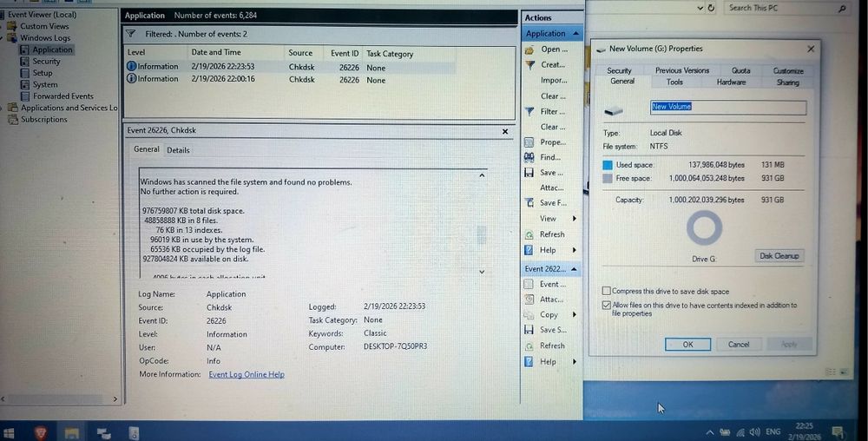This screenshot has height=441, width=868.
Task: Select the Chkdsk event logged at 22:23:53
Action: tap(291, 67)
